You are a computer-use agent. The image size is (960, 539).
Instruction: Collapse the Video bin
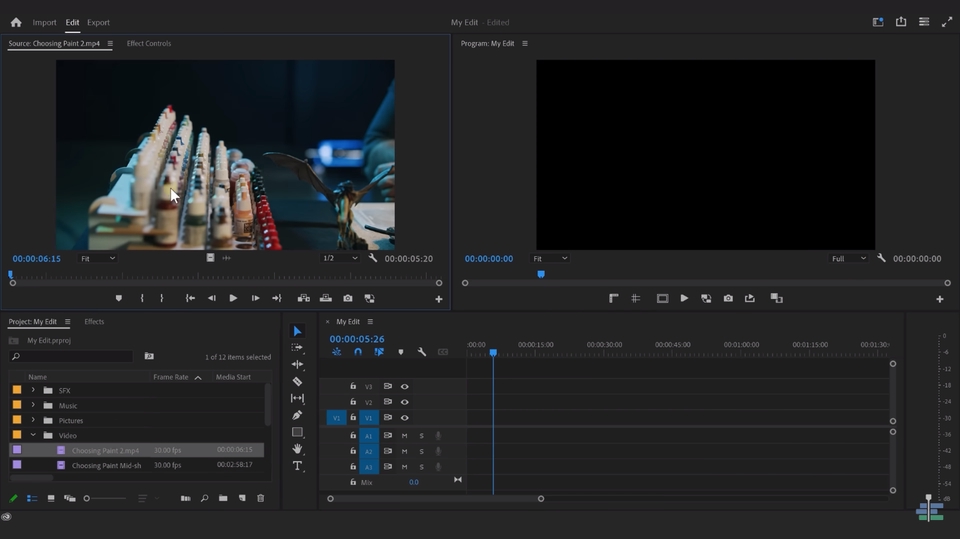point(33,435)
